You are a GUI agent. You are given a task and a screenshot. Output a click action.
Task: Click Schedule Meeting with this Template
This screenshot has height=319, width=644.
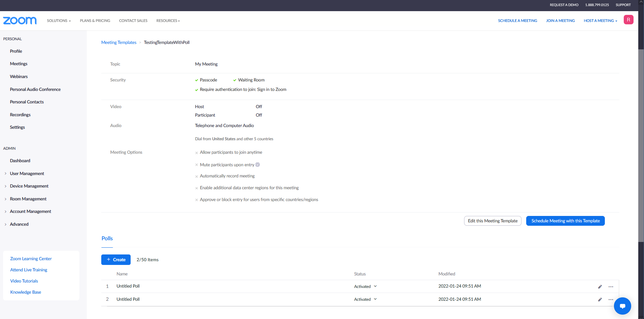[565, 221]
